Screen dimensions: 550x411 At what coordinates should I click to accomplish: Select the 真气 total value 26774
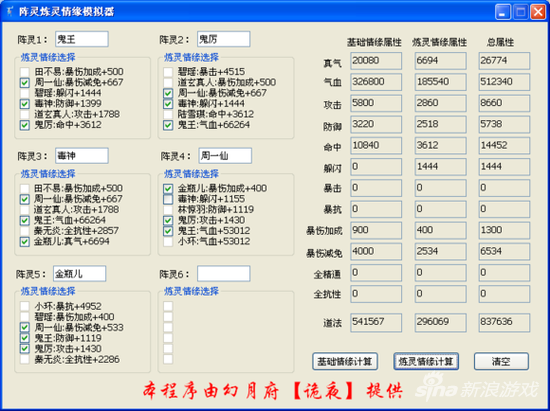point(504,61)
